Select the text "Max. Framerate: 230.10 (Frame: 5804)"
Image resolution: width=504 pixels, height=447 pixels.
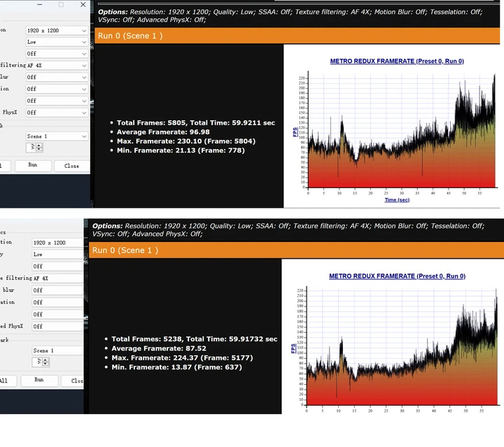pos(186,141)
